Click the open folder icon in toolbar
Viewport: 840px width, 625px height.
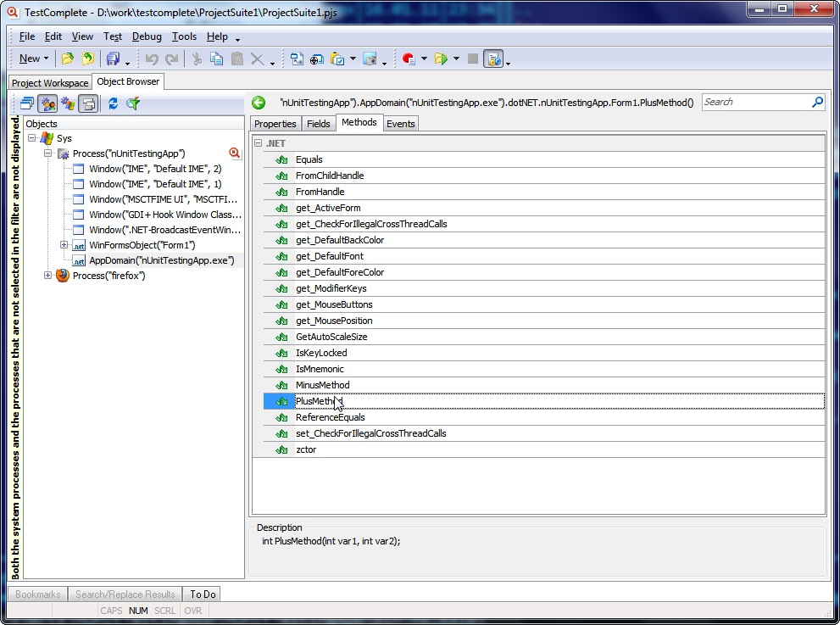click(67, 59)
